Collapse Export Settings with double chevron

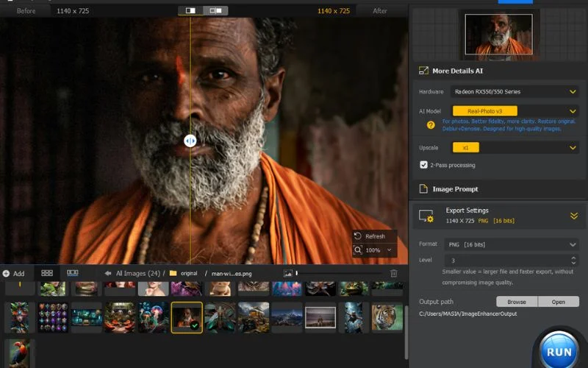tap(574, 216)
